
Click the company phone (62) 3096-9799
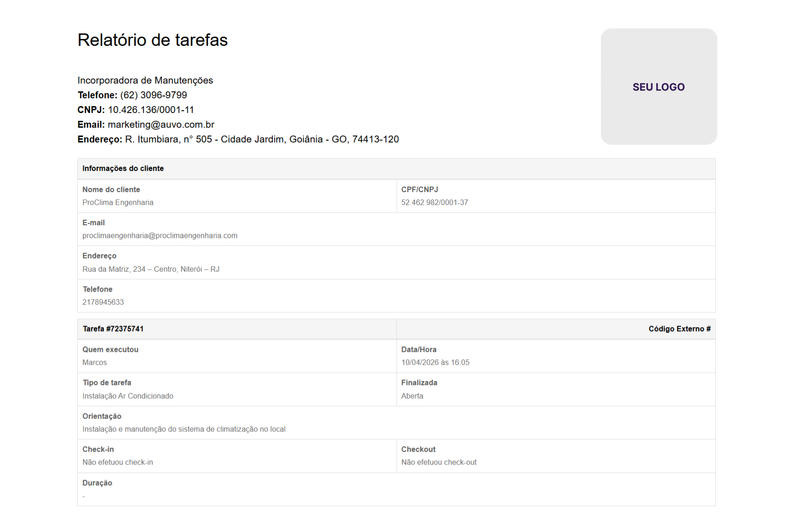(x=153, y=95)
